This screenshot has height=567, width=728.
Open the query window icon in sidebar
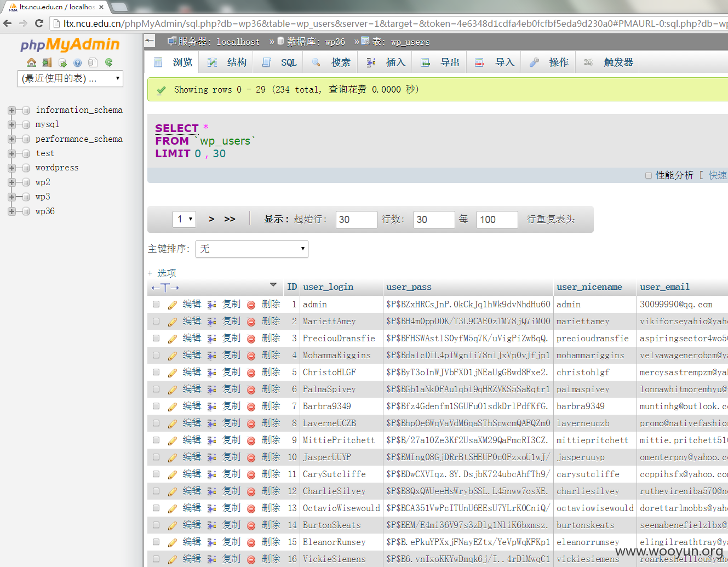tap(62, 62)
